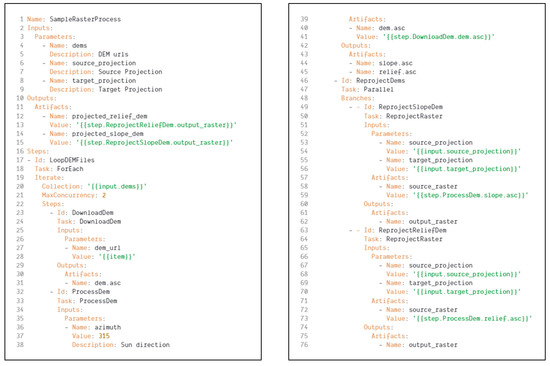Click the '{{item}}' value on line 28

pos(117,257)
